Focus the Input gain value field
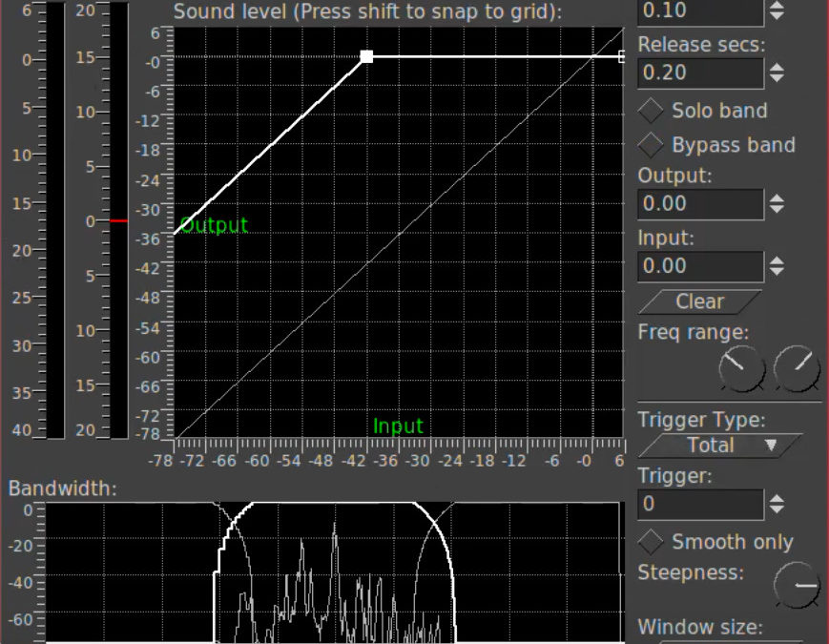Viewport: 829px width, 644px height. tap(700, 266)
